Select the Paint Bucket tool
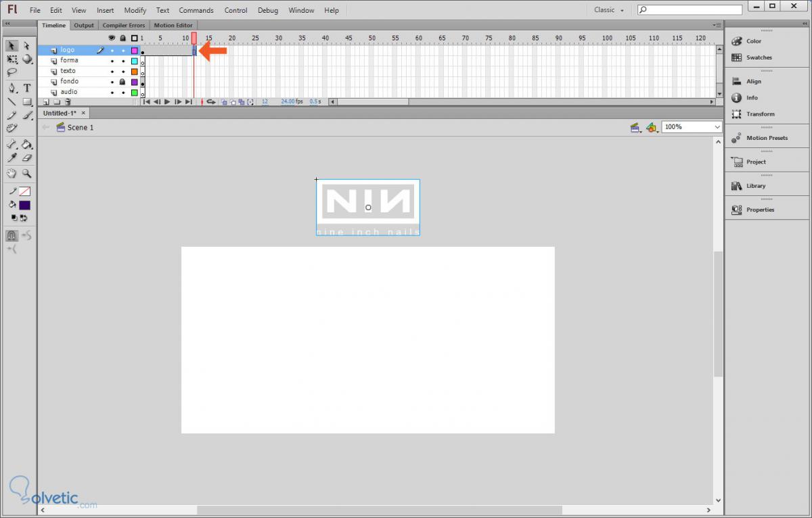Viewport: 812px width, 518px height. [x=27, y=144]
